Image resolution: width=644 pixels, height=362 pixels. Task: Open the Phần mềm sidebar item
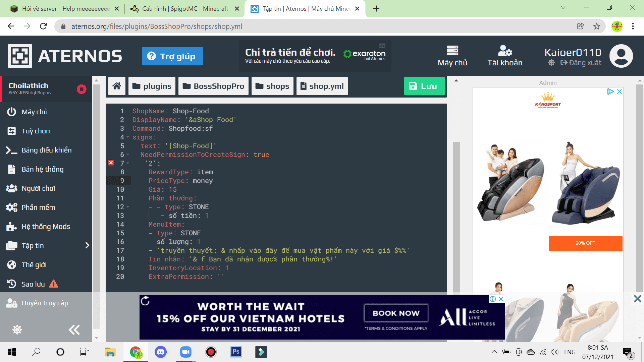pyautogui.click(x=38, y=207)
